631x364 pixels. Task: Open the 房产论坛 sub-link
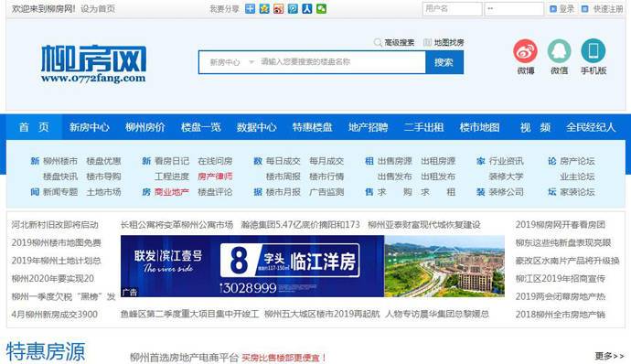coord(577,161)
